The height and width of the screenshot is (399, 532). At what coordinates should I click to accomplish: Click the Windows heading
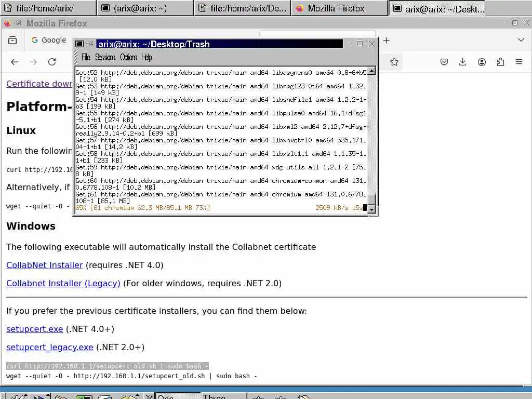tap(31, 226)
